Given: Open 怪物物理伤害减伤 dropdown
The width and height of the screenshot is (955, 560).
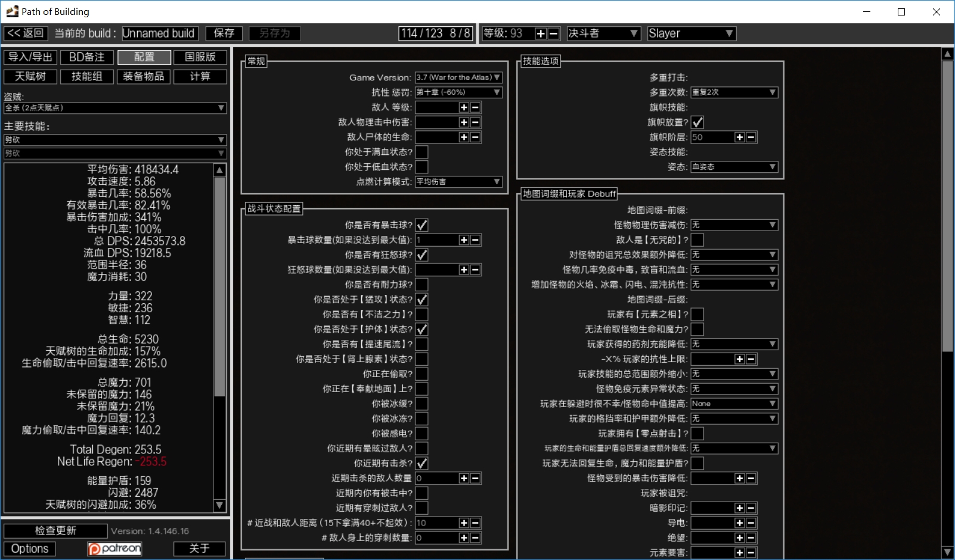Looking at the screenshot, I should tap(734, 225).
